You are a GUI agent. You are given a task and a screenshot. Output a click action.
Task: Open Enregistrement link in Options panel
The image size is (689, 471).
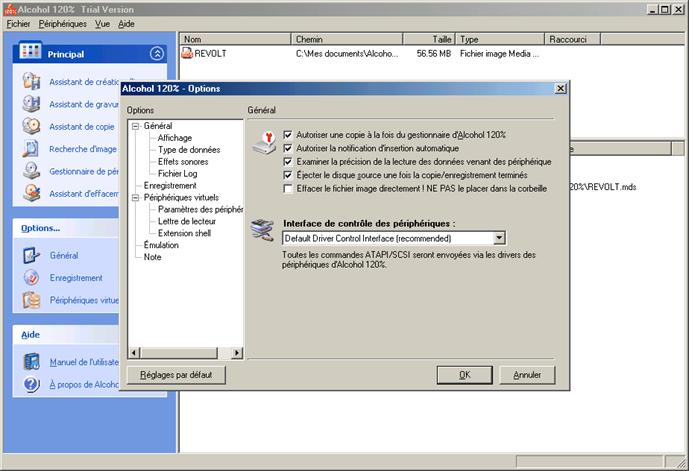(x=76, y=278)
